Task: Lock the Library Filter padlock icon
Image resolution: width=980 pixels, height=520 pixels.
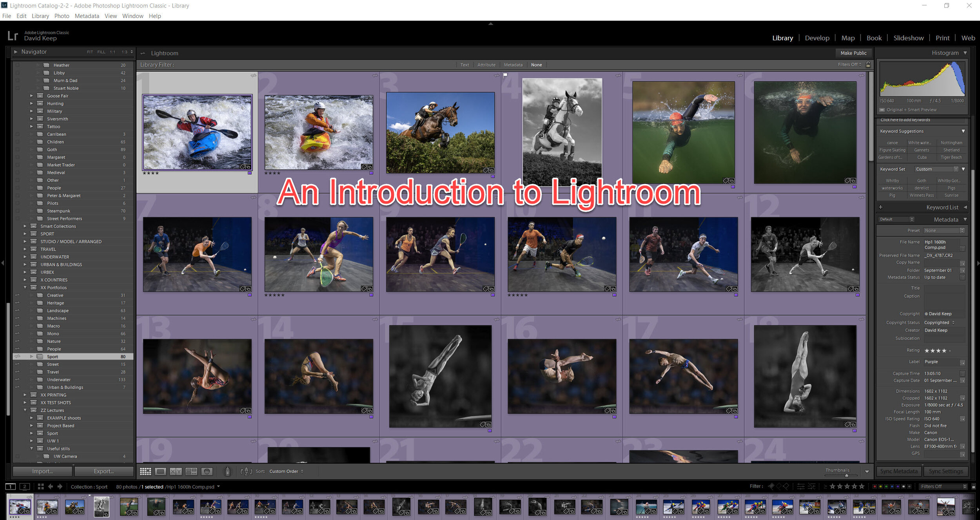Action: pos(868,65)
